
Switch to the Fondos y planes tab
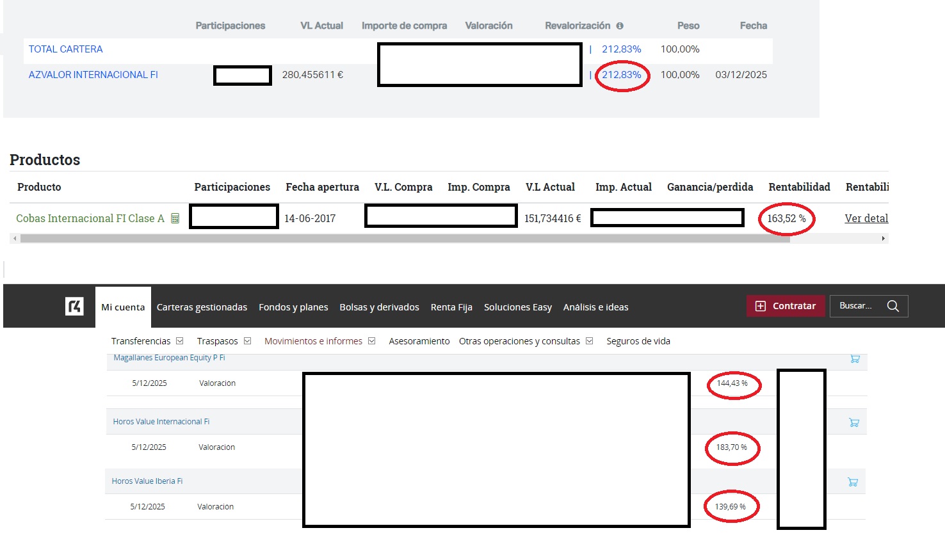293,307
